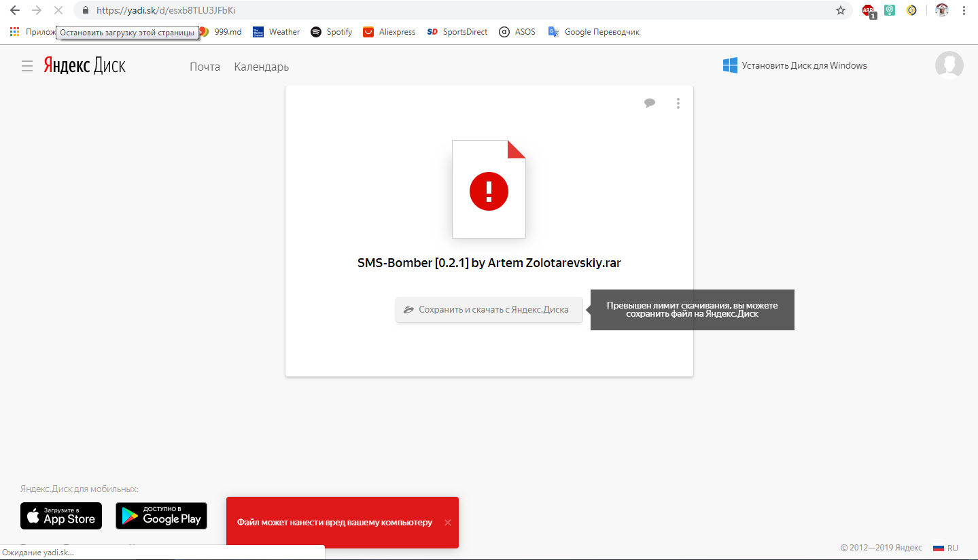Open the Google Play badge
The image size is (978, 560).
pyautogui.click(x=161, y=516)
